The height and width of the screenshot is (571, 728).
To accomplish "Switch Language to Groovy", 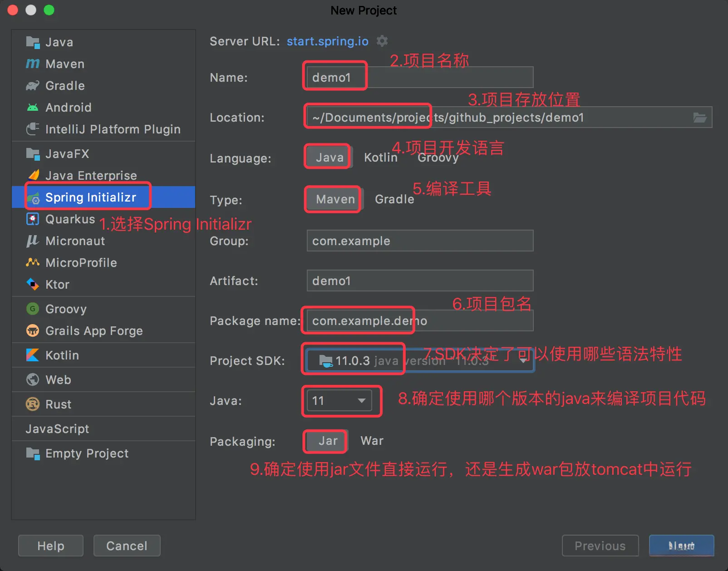I will [x=438, y=158].
